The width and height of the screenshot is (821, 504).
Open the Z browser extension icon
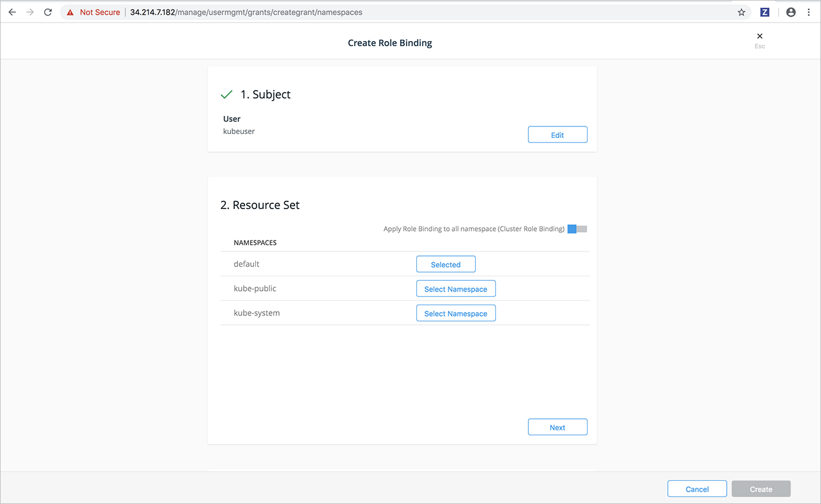[x=765, y=12]
